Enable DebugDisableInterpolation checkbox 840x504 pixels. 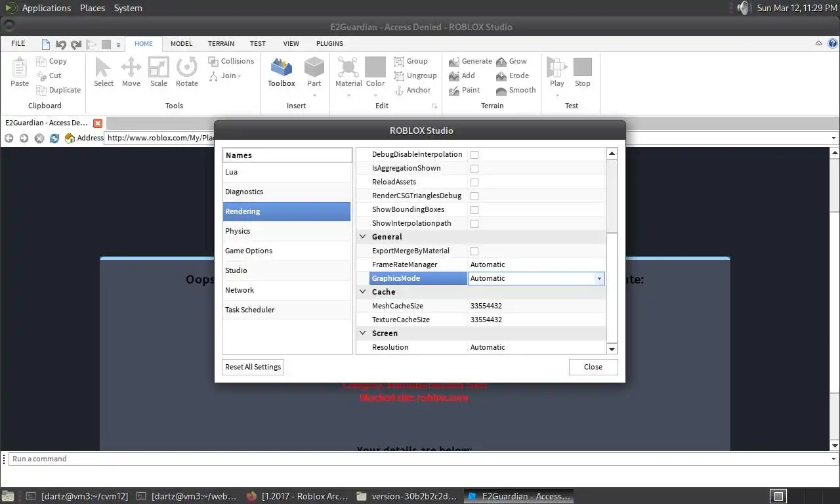tap(474, 155)
